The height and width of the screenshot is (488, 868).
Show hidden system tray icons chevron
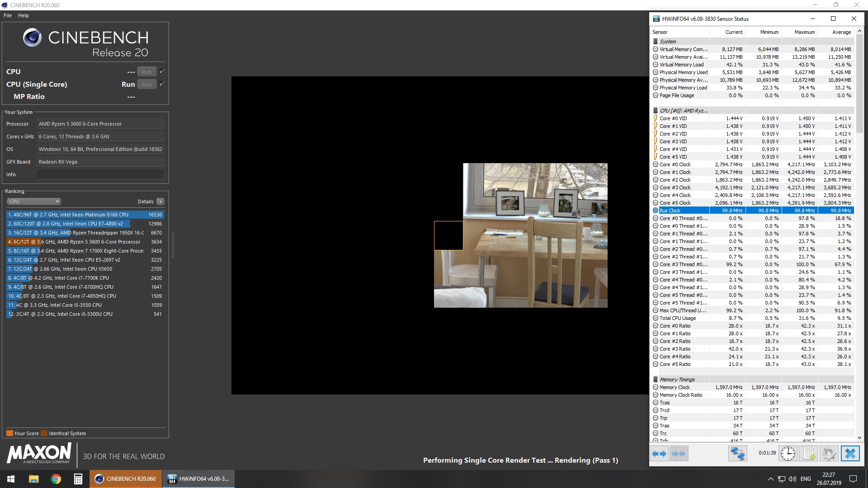pyautogui.click(x=770, y=479)
